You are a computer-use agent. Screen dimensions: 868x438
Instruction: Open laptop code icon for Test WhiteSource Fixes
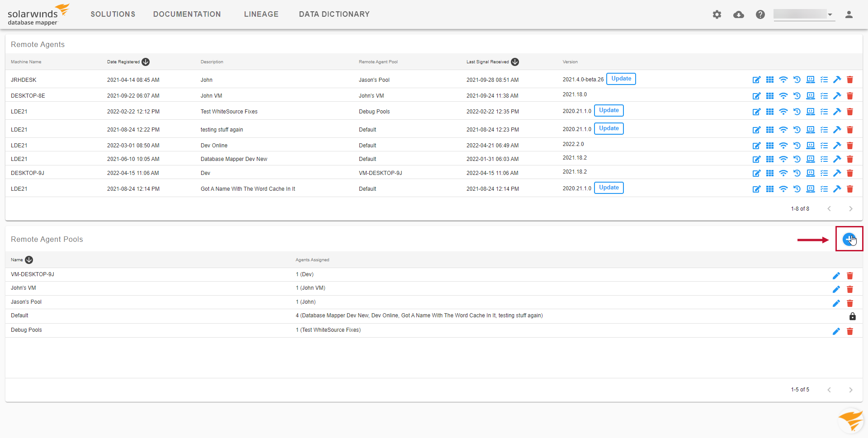pyautogui.click(x=811, y=112)
